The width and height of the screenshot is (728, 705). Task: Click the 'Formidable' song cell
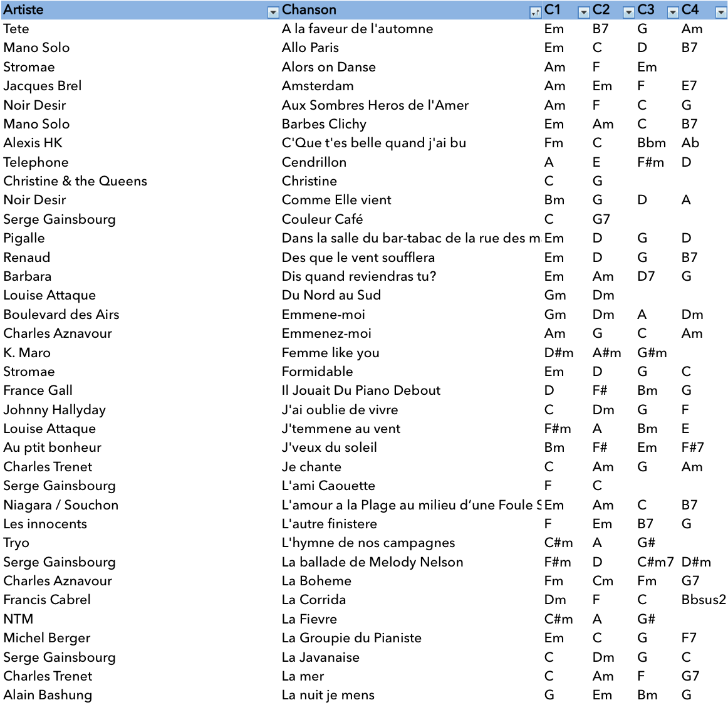(x=317, y=372)
